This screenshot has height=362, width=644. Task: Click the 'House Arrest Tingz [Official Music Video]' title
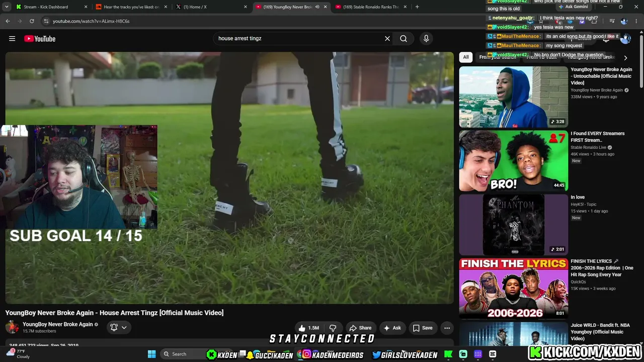(x=162, y=313)
